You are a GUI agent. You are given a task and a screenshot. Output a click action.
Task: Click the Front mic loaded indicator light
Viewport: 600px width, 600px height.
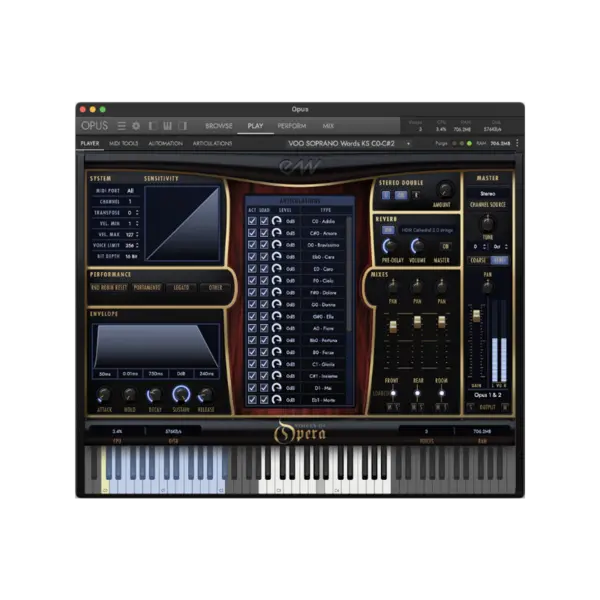point(393,393)
